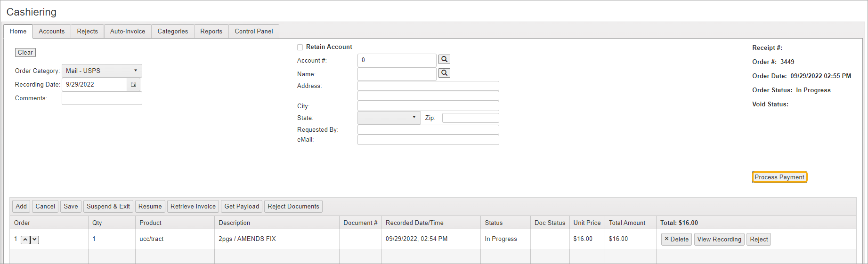Click View Recording for the order
Screen dimensions: 868x264
[x=719, y=239]
